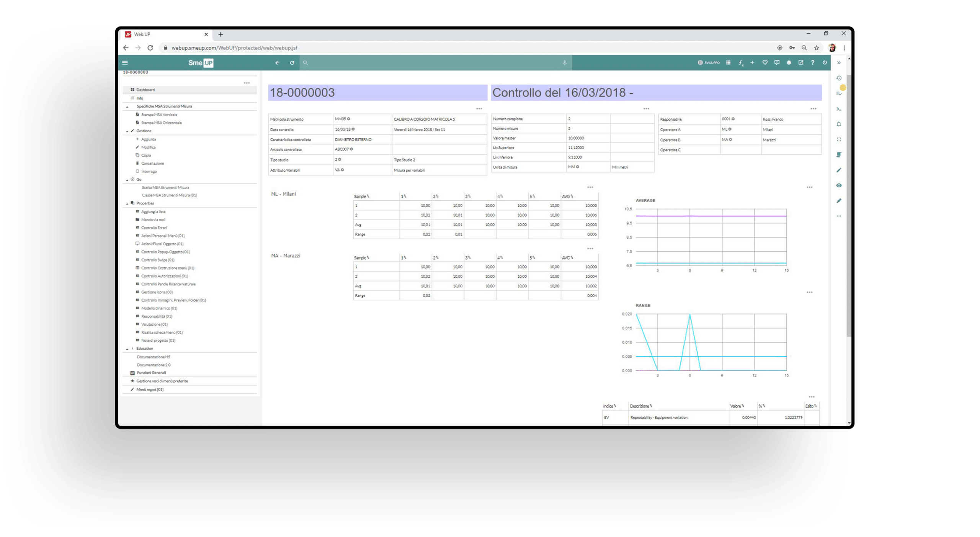Toggle the eye visibility icon in the right sidebar
This screenshot has height=537, width=980.
pos(839,185)
